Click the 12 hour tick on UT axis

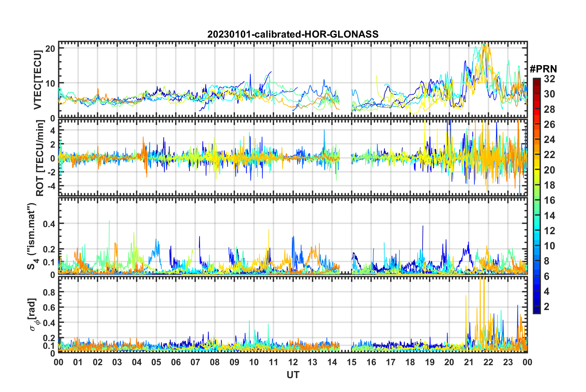coord(293,362)
